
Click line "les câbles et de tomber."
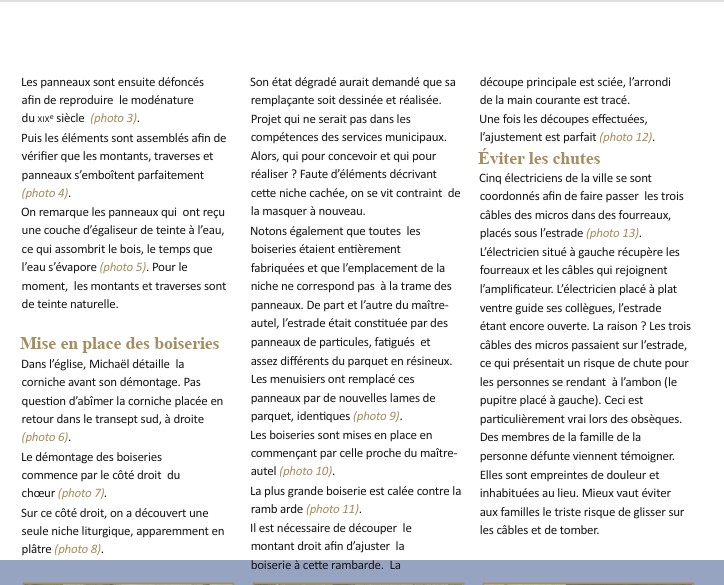click(539, 530)
